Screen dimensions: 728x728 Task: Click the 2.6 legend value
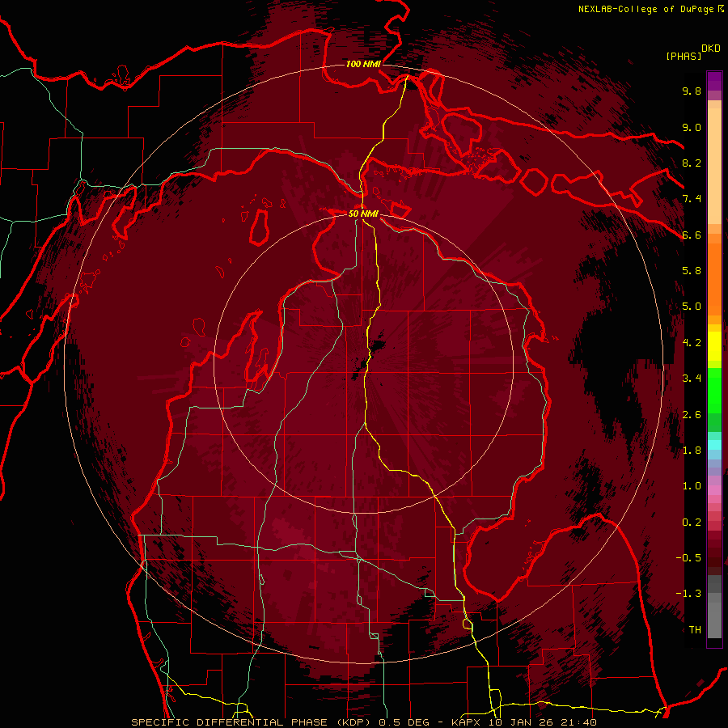(692, 415)
